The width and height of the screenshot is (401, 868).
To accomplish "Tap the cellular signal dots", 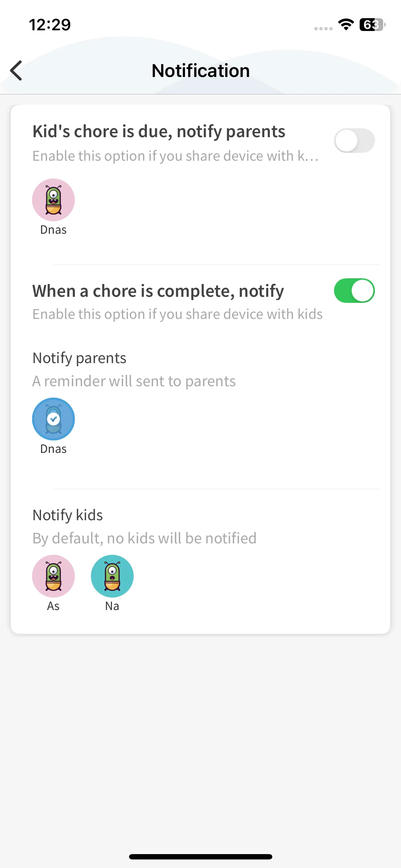I will [x=323, y=29].
